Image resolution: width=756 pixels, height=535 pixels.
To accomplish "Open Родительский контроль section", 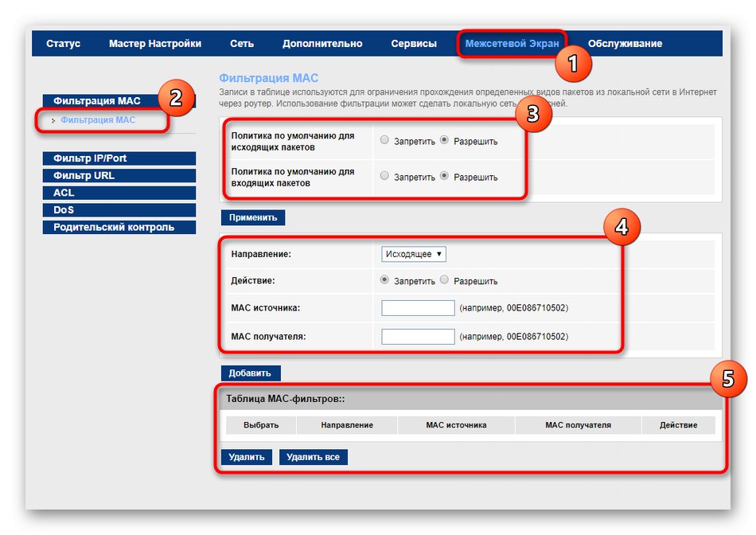I will coord(119,227).
